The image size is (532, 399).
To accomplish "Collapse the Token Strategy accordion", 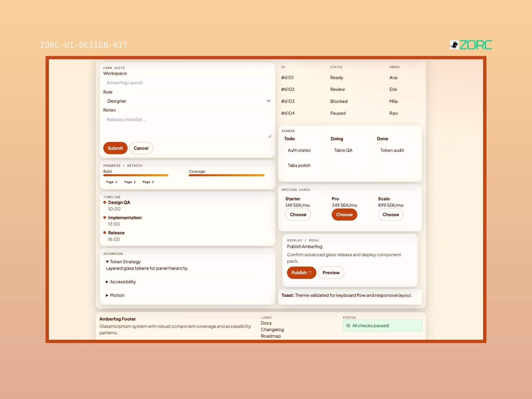I will [x=123, y=262].
